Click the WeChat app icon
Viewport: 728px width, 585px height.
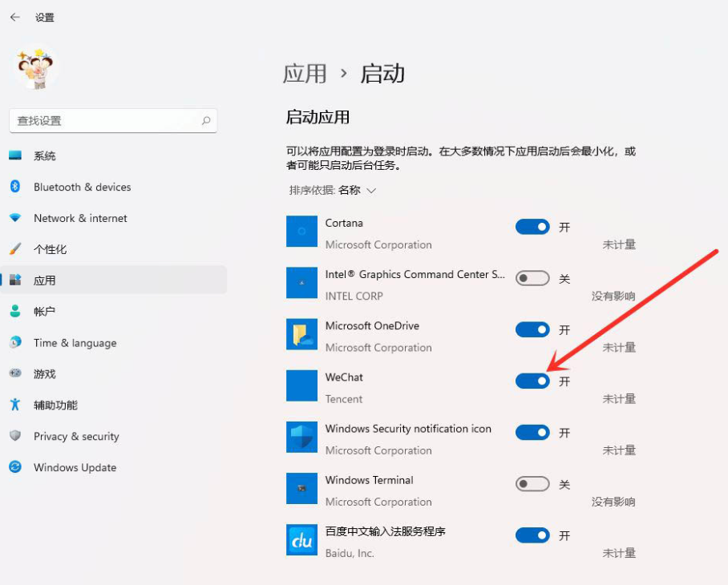click(301, 385)
